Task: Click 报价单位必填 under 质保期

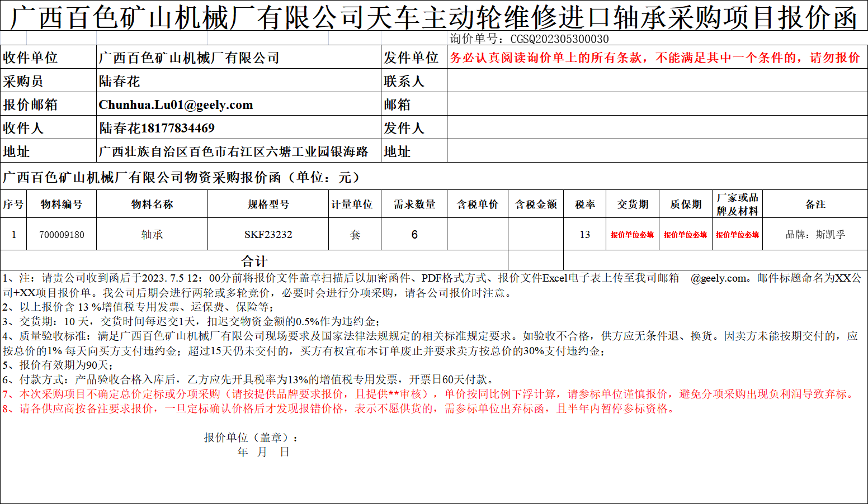Action: tap(686, 234)
